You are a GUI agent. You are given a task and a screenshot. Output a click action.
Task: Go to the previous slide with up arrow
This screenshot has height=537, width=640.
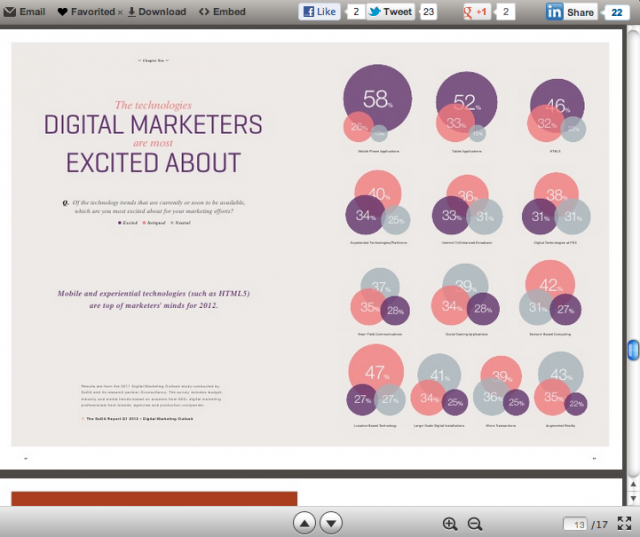tap(305, 522)
